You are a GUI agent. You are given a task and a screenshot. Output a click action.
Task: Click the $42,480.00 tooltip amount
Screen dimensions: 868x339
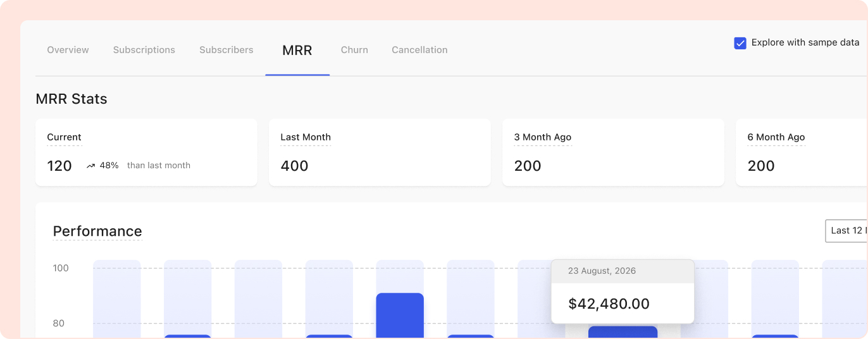point(609,304)
